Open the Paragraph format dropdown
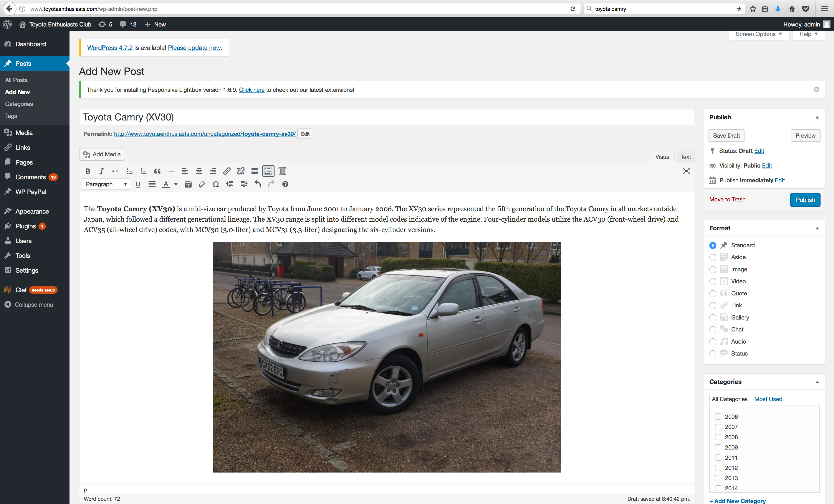The image size is (834, 504). (106, 184)
